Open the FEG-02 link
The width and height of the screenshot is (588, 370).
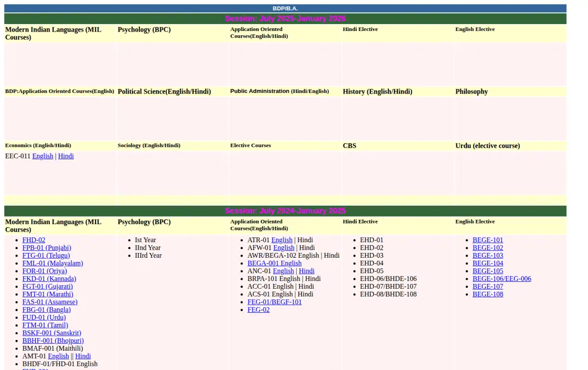tap(258, 310)
